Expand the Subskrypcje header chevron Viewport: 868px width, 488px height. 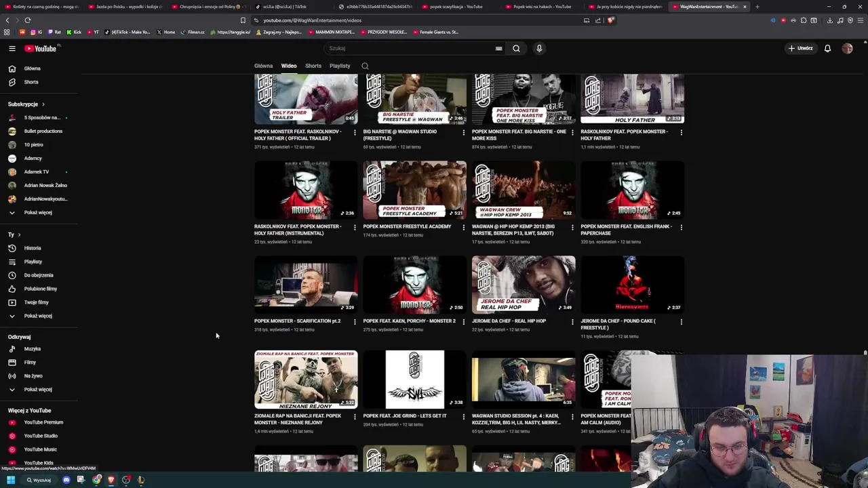coord(43,104)
